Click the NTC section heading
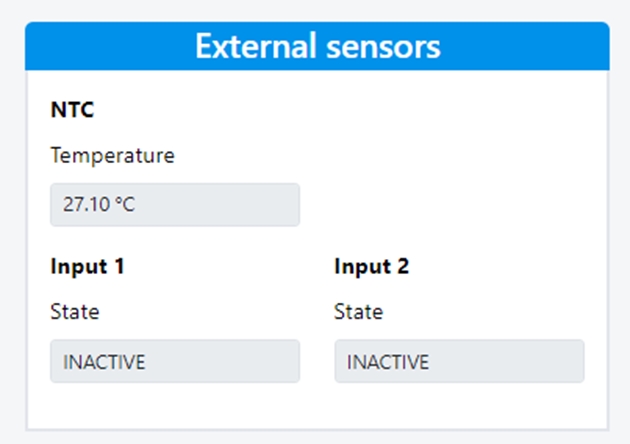Screen dimensions: 630x444 (x=72, y=110)
